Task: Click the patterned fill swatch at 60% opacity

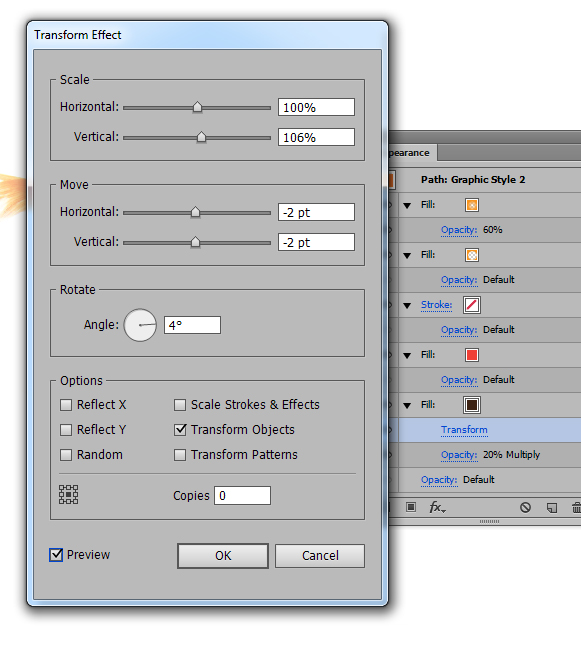Action: click(472, 205)
